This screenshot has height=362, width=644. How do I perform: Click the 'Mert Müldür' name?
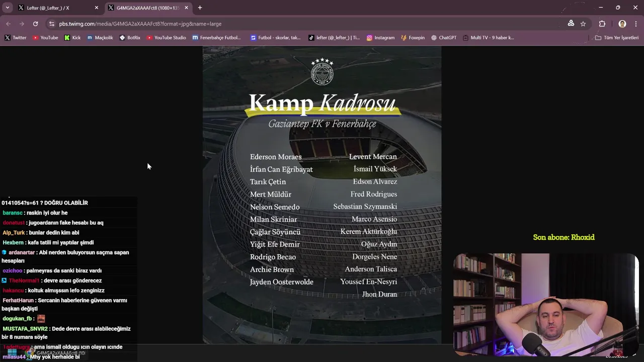click(x=271, y=195)
